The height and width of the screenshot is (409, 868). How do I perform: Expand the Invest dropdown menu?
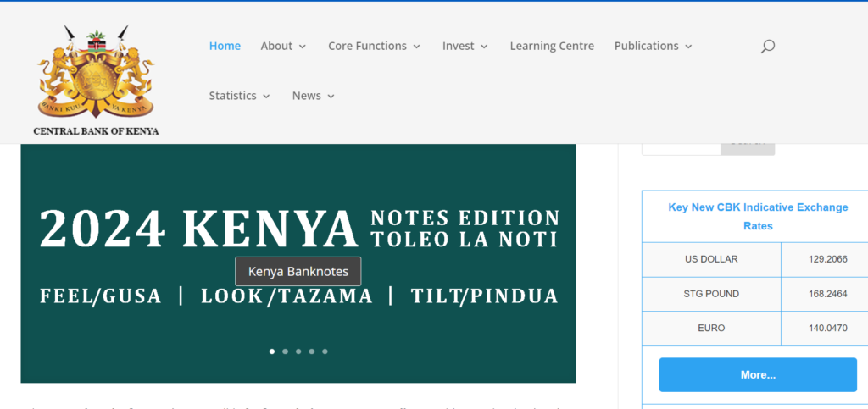point(465,46)
